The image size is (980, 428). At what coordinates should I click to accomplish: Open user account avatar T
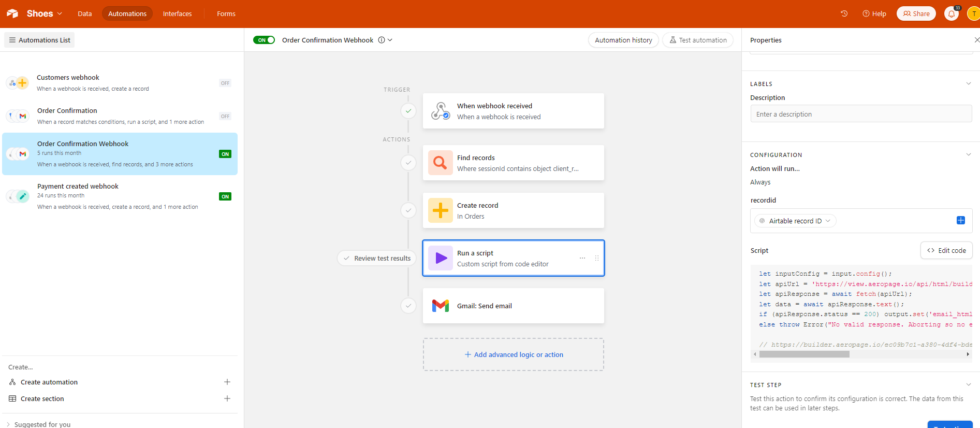click(973, 13)
